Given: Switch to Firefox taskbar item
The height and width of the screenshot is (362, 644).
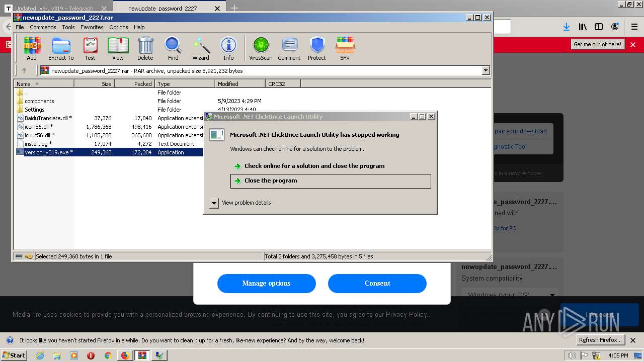Looking at the screenshot, I should click(125, 355).
